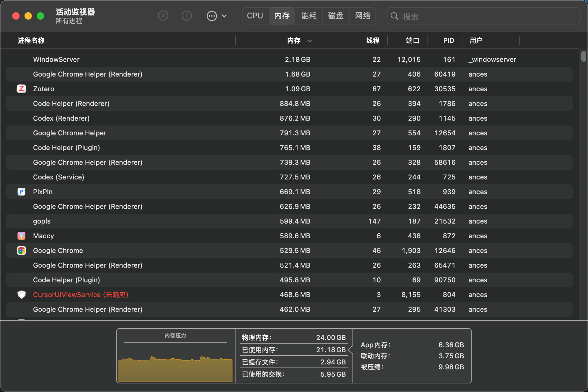Image resolution: width=588 pixels, height=392 pixels.
Task: Switch to the 磁盘 tab
Action: coord(336,16)
